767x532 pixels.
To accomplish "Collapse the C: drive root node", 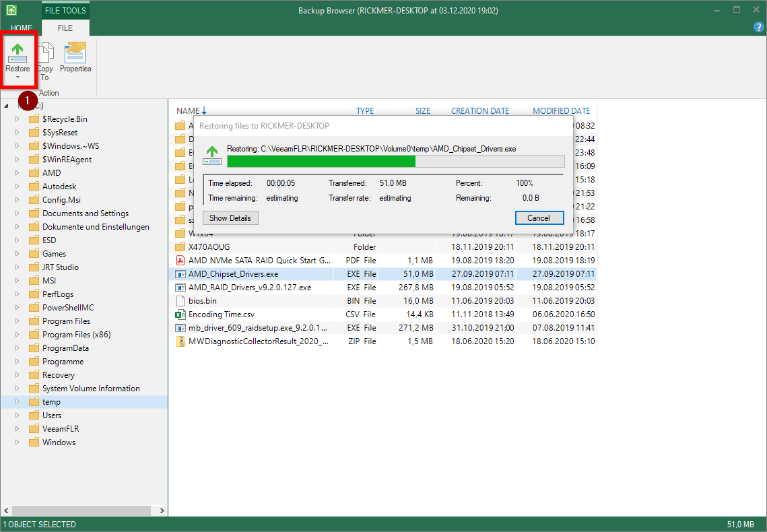I will (6, 106).
